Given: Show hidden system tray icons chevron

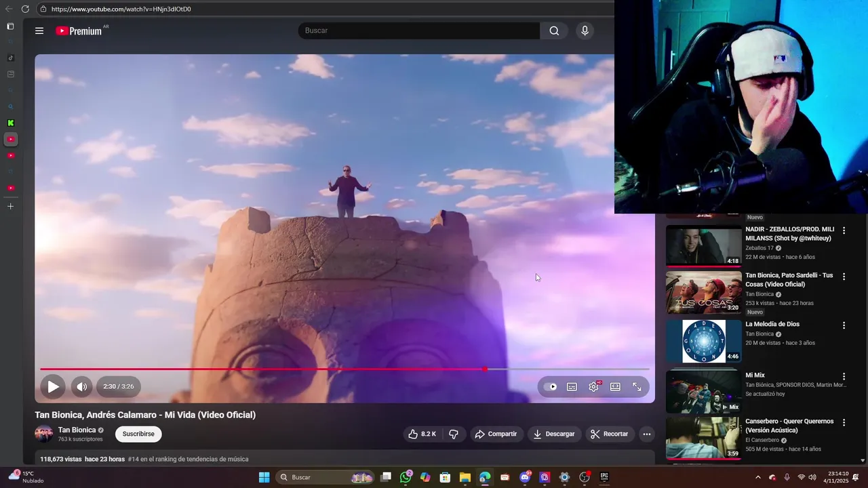Looking at the screenshot, I should coord(758,477).
